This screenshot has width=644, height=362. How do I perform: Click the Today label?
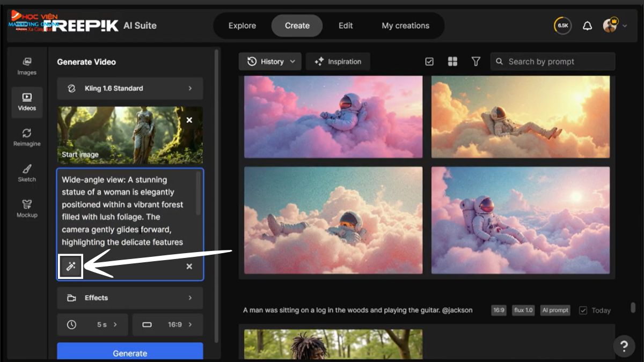coord(601,311)
